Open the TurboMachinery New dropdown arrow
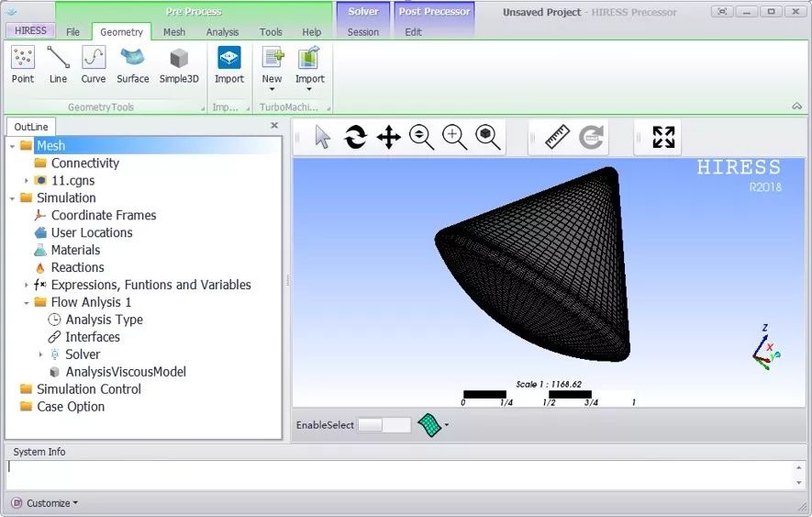 click(x=272, y=90)
